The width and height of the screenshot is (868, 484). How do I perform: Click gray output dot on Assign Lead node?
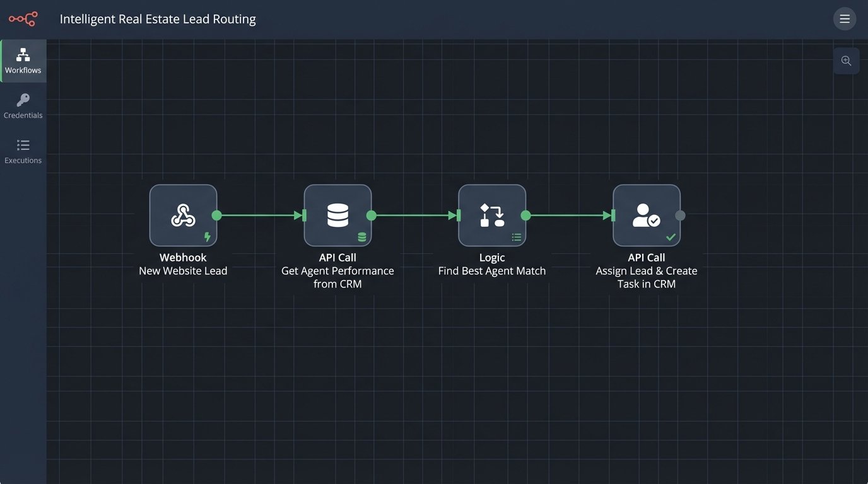coord(680,216)
